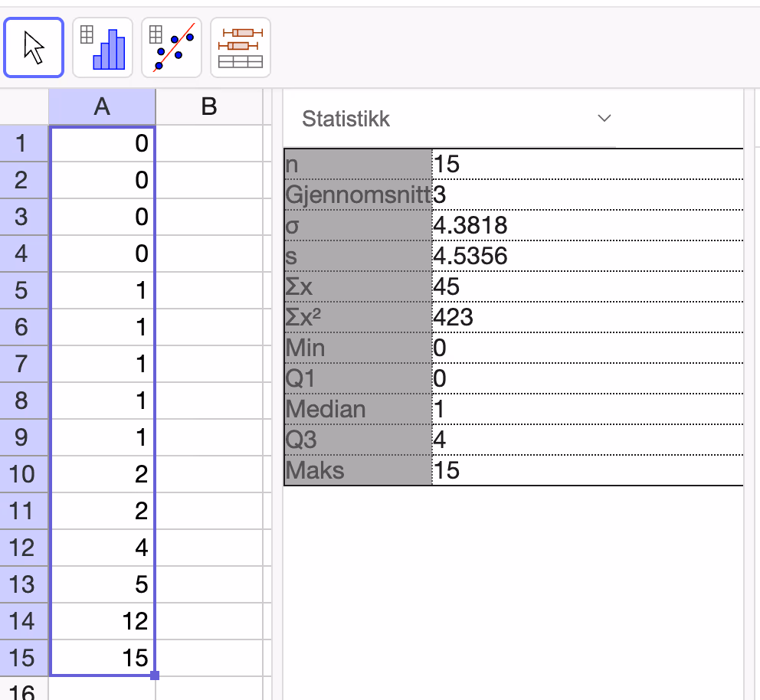The width and height of the screenshot is (760, 700).
Task: Click empty cell B8
Action: click(209, 401)
